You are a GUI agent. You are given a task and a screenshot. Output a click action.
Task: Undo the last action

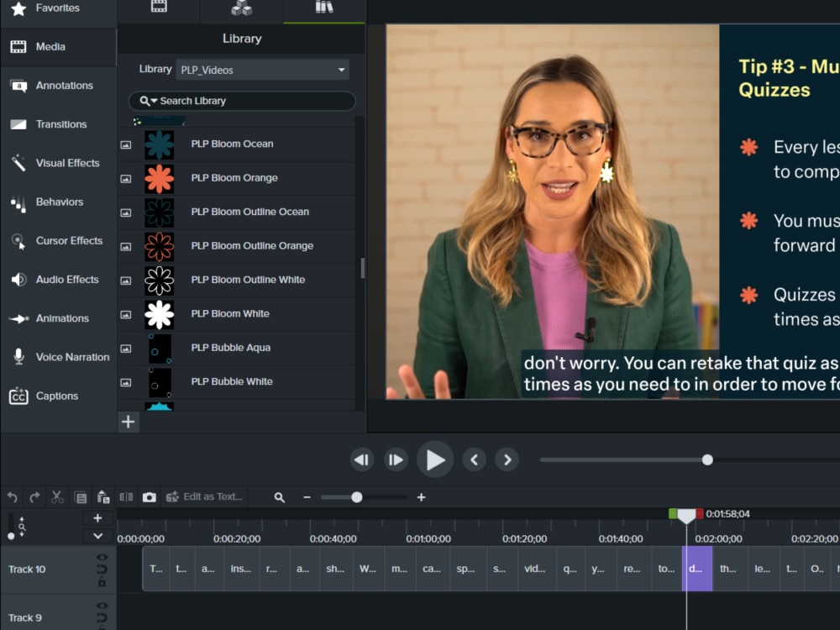pos(13,497)
